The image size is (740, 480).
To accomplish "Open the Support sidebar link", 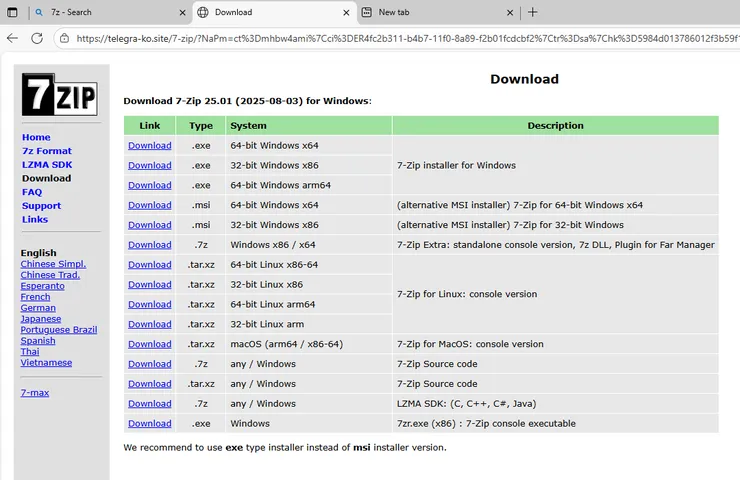I will pyautogui.click(x=41, y=206).
